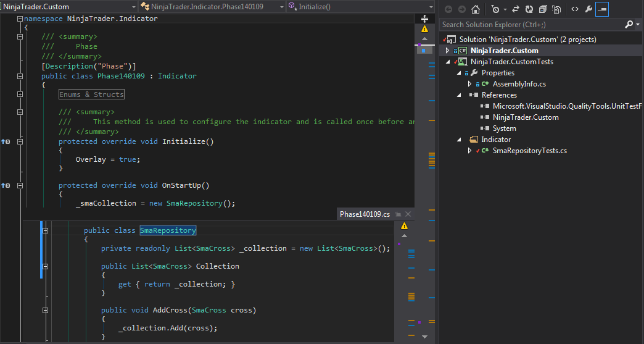Screen dimensions: 644x344
Task: Click highlighted SmaRepository class name
Action: pyautogui.click(x=168, y=230)
